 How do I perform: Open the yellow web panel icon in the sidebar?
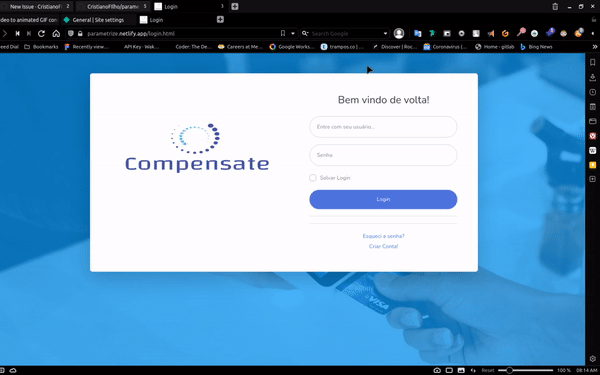pos(592,165)
